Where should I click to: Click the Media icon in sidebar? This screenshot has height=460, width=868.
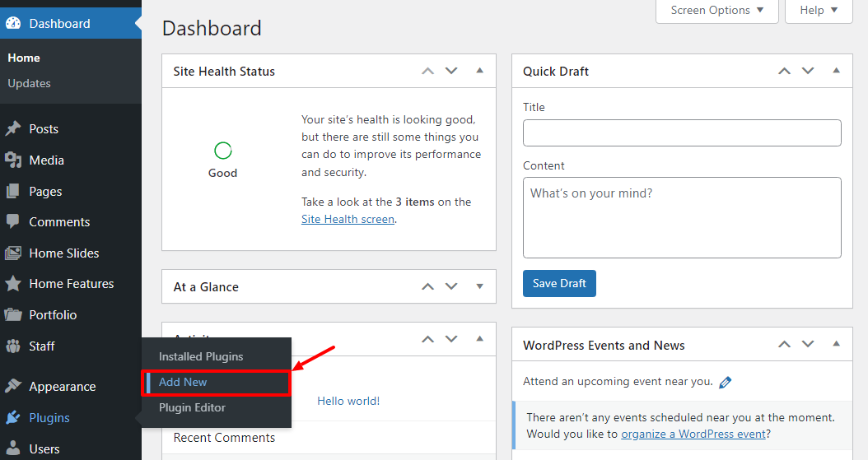tap(13, 160)
